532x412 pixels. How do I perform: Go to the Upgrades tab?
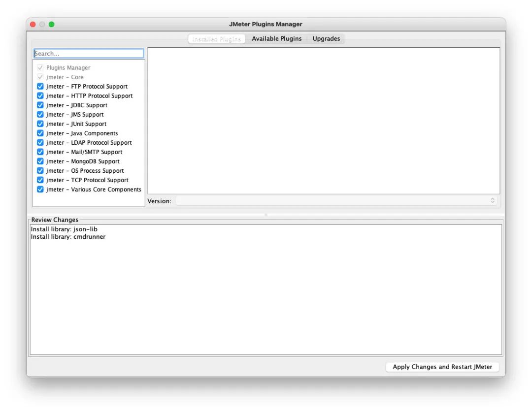pyautogui.click(x=326, y=39)
